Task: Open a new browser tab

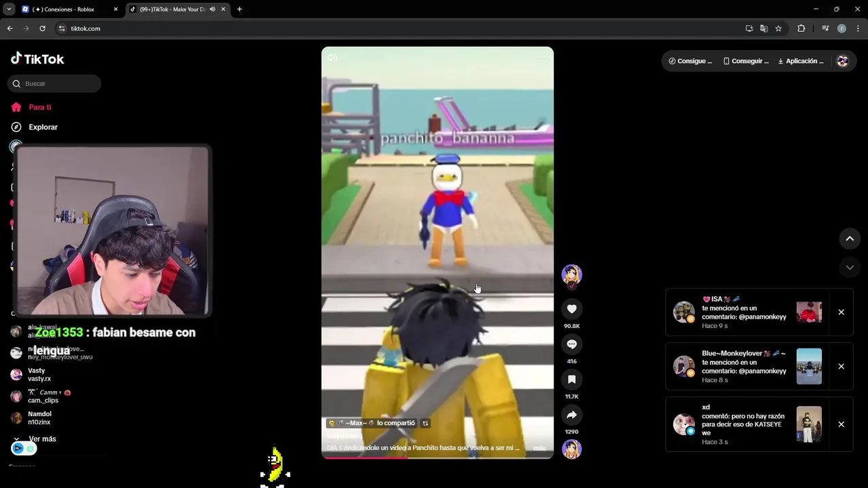Action: pyautogui.click(x=239, y=9)
